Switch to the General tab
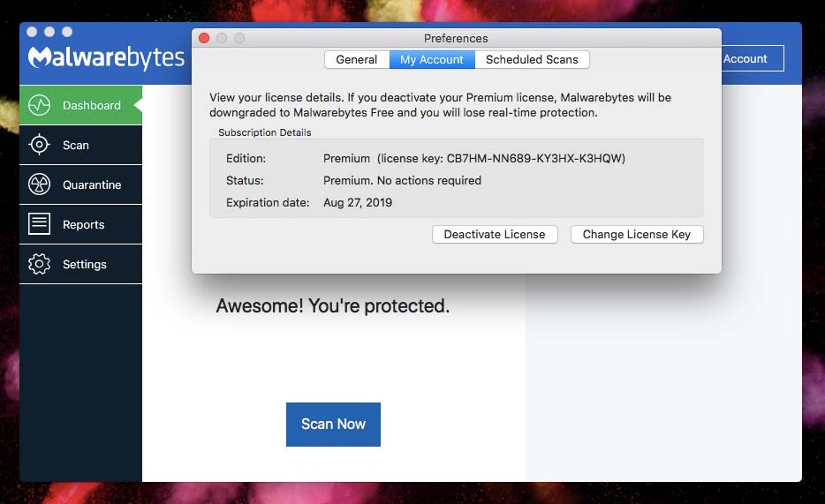 point(357,59)
